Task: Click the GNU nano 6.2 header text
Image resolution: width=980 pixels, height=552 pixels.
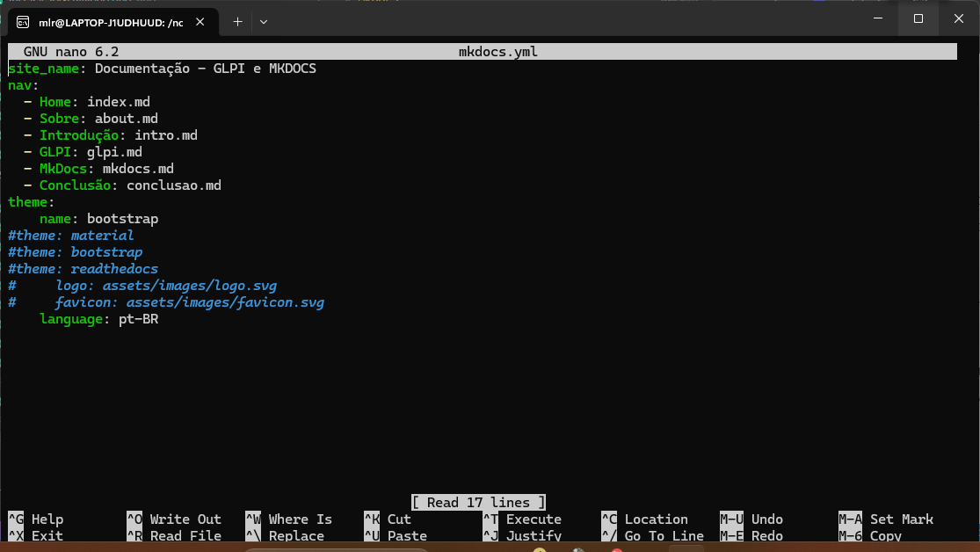Action: [x=71, y=52]
